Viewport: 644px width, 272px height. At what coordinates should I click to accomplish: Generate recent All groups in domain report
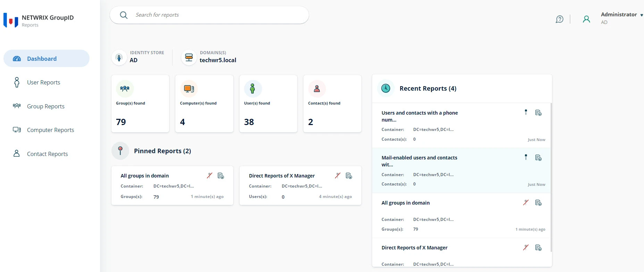tap(538, 203)
